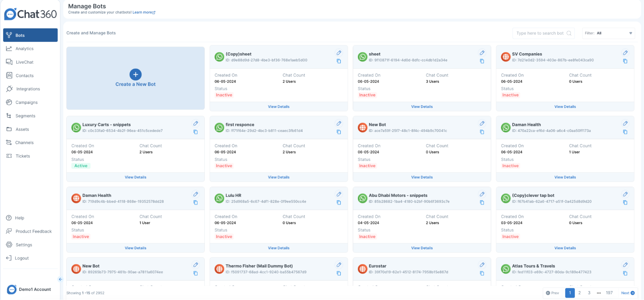Copy the Abu Dhabi Motors bot ID

pos(482,203)
